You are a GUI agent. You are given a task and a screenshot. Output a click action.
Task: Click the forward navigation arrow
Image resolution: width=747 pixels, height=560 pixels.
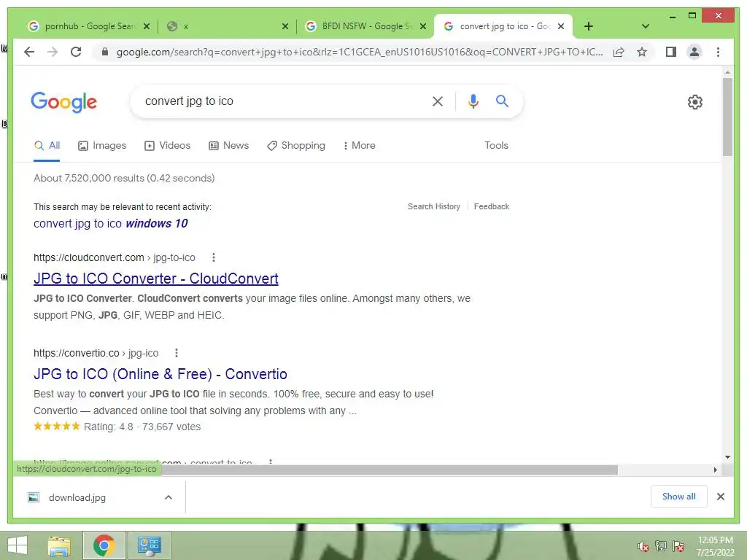[x=53, y=52]
